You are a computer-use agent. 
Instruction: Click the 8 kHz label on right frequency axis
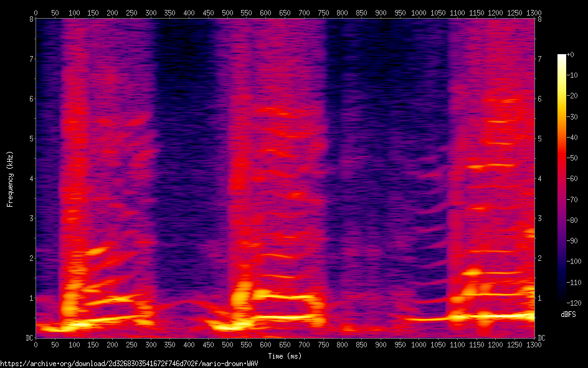point(540,19)
